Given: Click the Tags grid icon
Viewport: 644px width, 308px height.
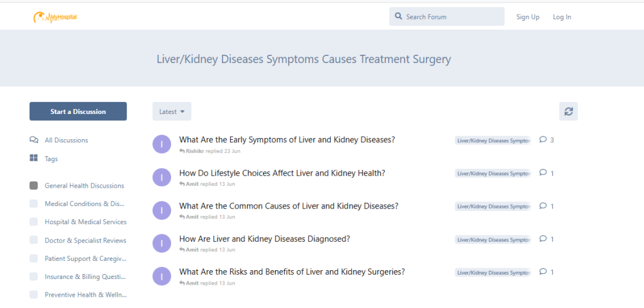Looking at the screenshot, I should click(x=34, y=158).
